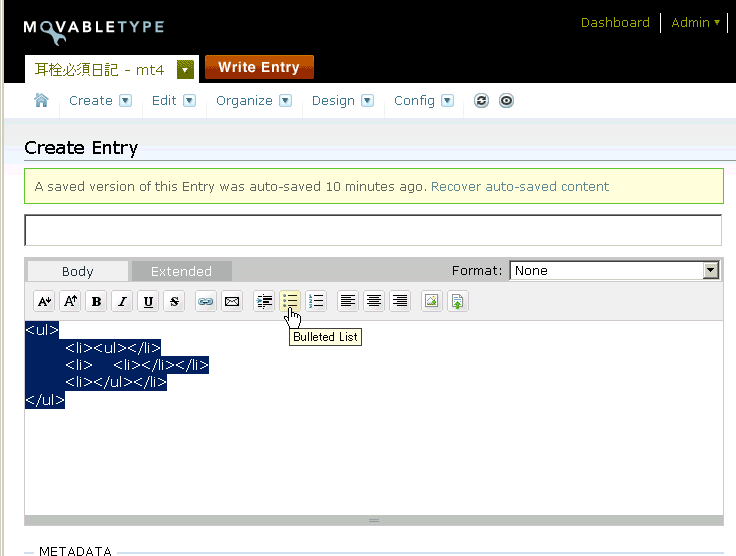Open the Organize menu
The height and width of the screenshot is (556, 736).
coord(244,100)
